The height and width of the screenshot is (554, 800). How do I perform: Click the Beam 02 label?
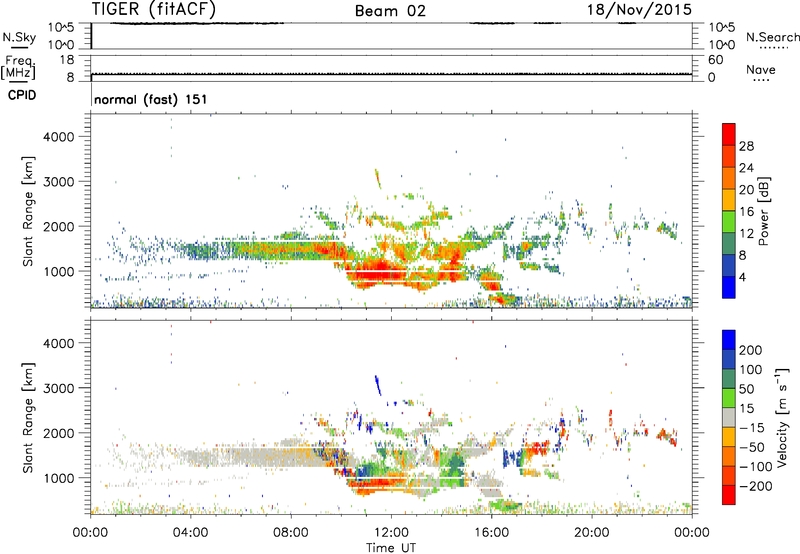[390, 11]
